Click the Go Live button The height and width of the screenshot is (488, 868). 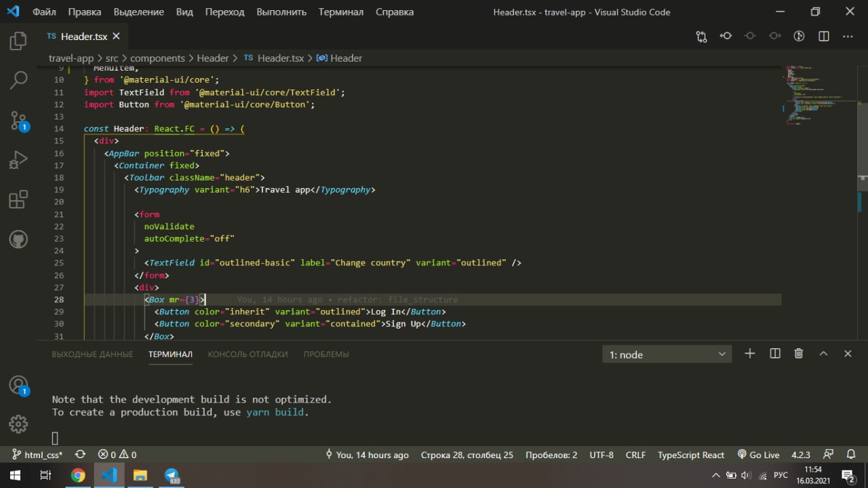pos(758,455)
